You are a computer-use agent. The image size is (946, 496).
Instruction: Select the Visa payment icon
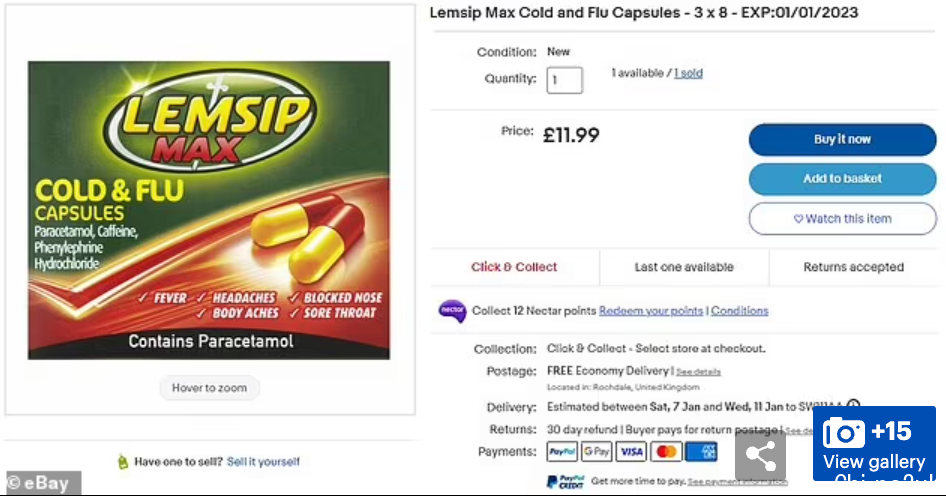pos(631,451)
